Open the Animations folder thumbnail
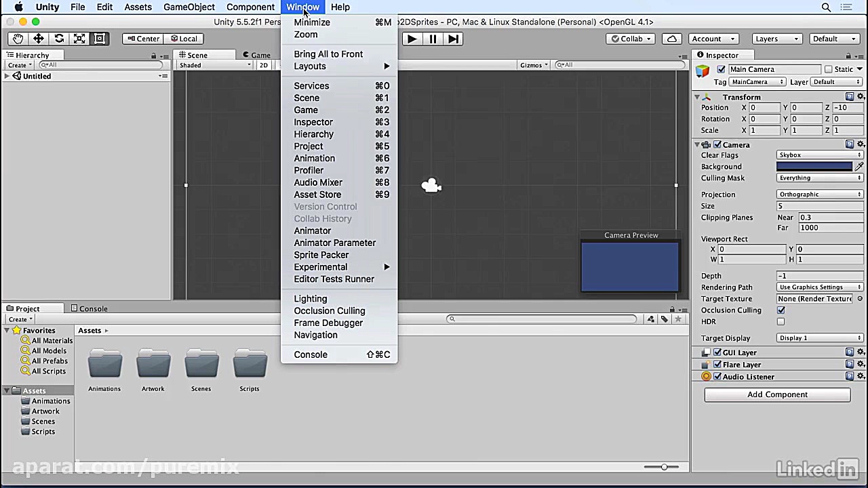868x488 pixels. point(104,364)
